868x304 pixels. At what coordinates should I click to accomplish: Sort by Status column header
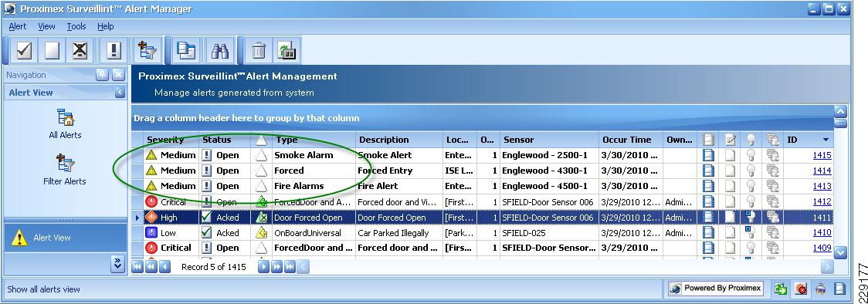point(225,140)
